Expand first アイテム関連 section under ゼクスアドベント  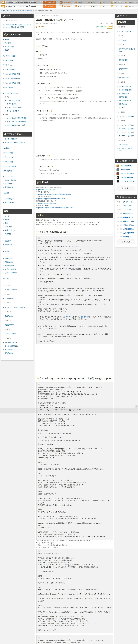click(x=8, y=61)
